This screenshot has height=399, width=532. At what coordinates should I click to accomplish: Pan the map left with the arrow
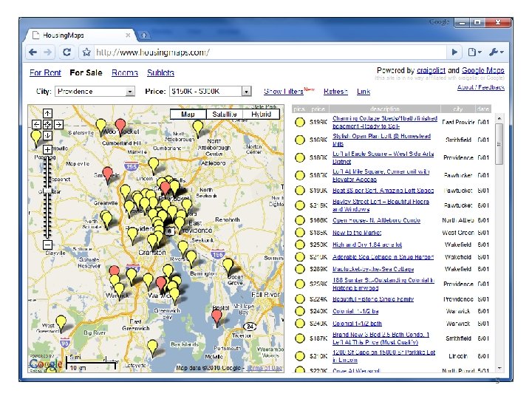pos(36,125)
